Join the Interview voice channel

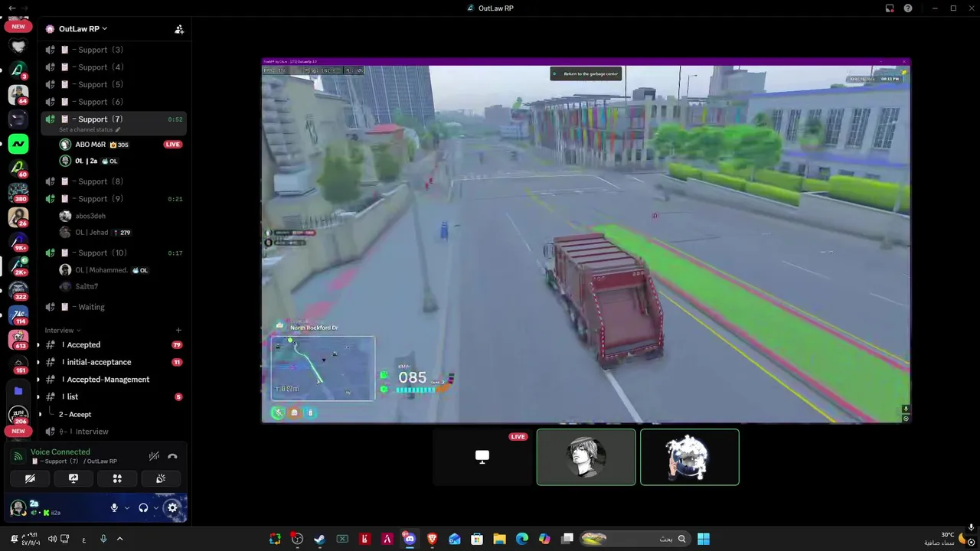(113, 432)
